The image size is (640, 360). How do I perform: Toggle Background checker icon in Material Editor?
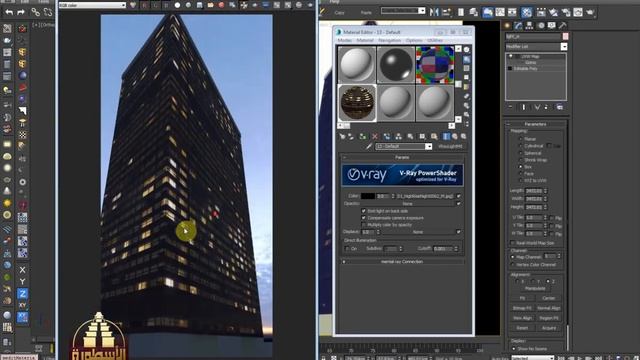coord(467,69)
